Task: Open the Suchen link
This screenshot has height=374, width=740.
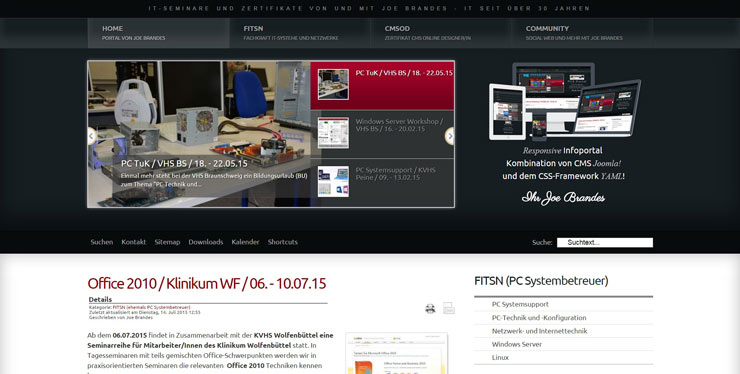Action: click(x=101, y=242)
